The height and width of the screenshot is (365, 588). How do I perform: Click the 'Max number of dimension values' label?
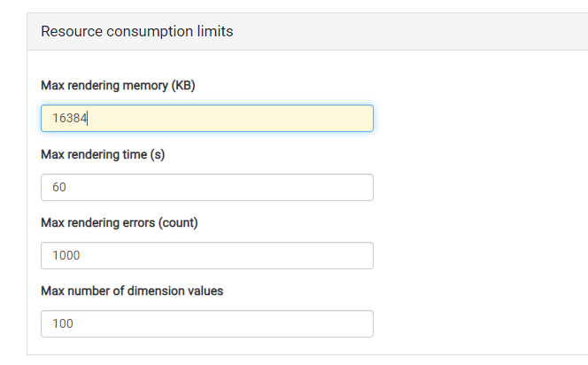tap(132, 291)
